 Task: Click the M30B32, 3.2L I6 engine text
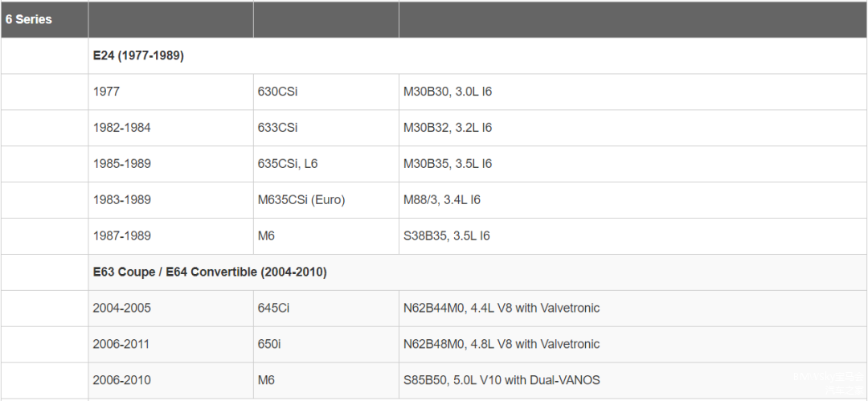coord(447,128)
